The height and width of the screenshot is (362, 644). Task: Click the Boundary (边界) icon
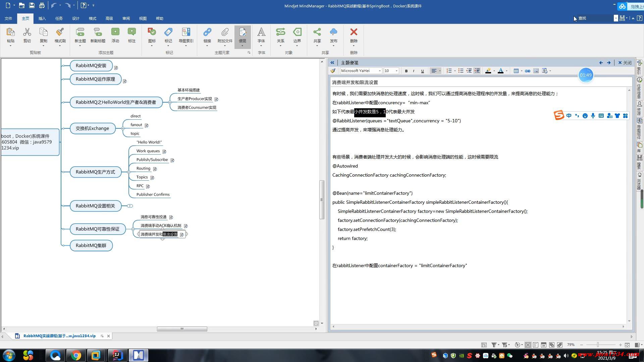pyautogui.click(x=297, y=32)
